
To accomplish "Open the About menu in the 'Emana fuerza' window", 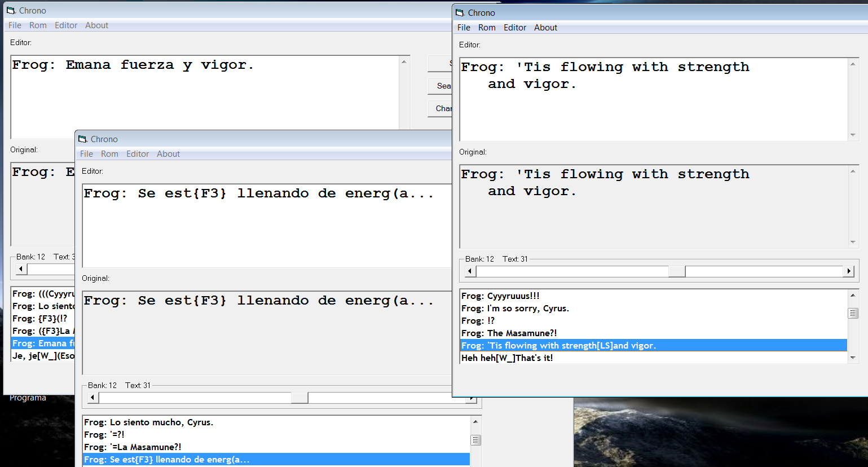I will click(96, 25).
